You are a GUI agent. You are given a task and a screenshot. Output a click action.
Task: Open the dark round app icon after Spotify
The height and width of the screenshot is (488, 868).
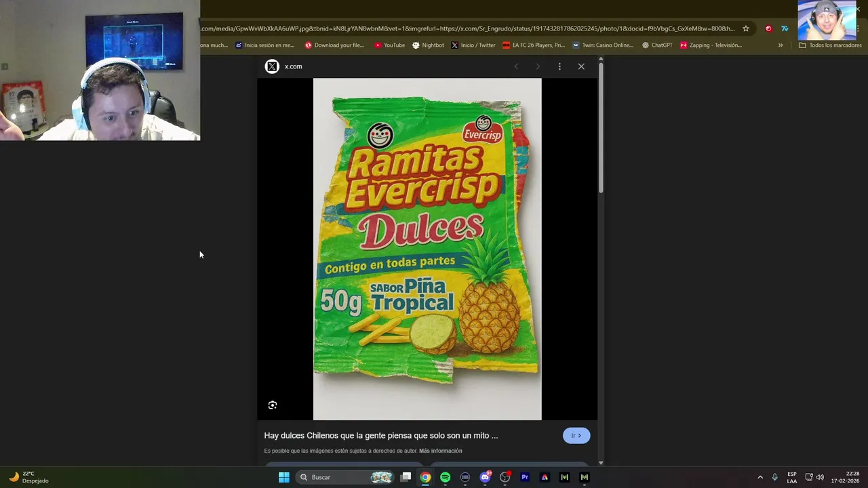click(465, 477)
